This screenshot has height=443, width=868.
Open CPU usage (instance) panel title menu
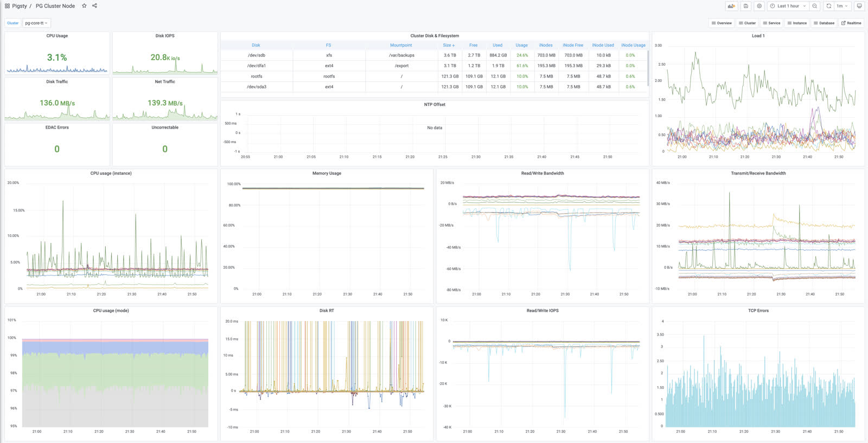click(x=111, y=173)
